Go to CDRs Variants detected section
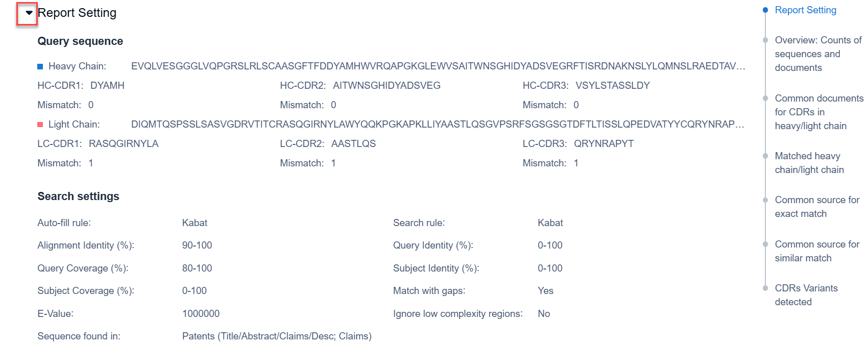 tap(806, 295)
